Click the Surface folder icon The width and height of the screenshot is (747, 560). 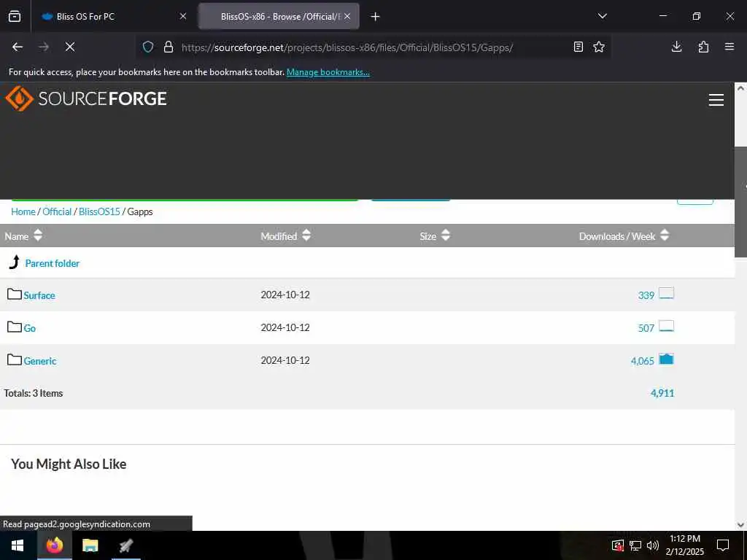point(15,294)
